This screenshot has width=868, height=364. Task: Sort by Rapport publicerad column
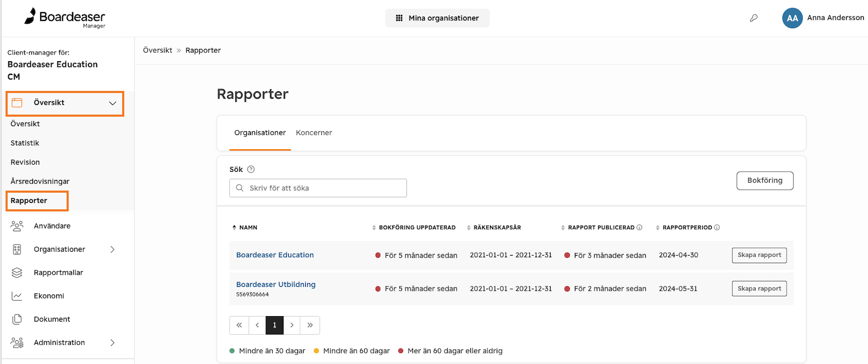563,227
